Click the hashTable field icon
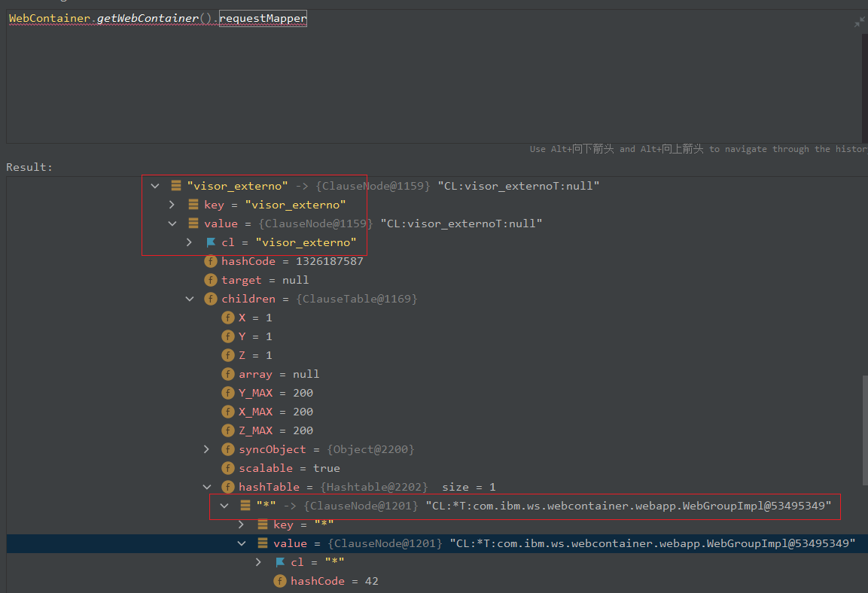Screen dimensions: 868x593 coord(227,487)
